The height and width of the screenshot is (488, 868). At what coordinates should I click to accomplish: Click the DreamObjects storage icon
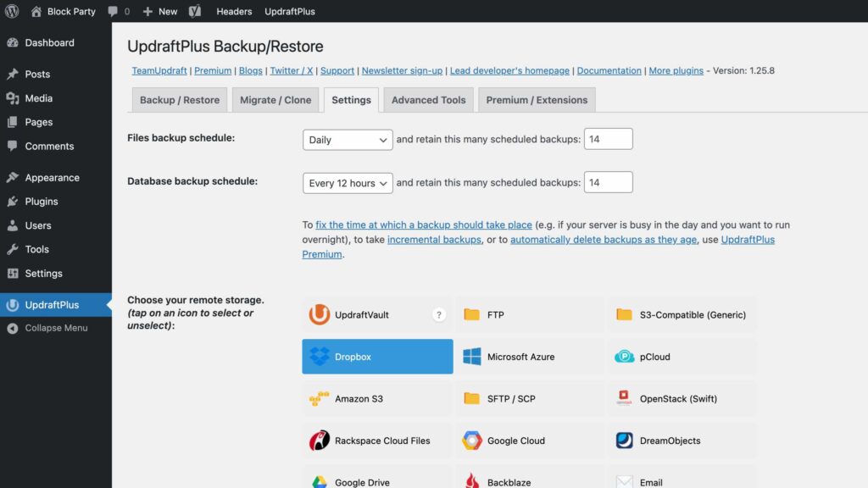pyautogui.click(x=682, y=441)
